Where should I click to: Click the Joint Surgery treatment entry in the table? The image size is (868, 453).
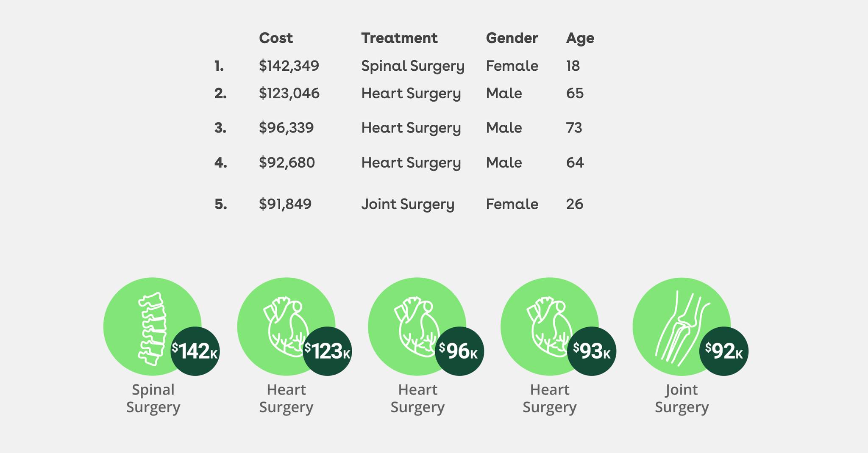[408, 204]
